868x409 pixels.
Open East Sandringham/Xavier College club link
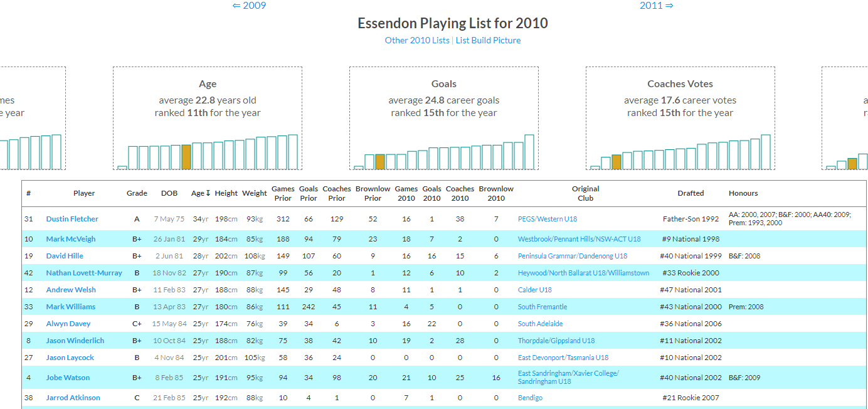click(x=568, y=377)
